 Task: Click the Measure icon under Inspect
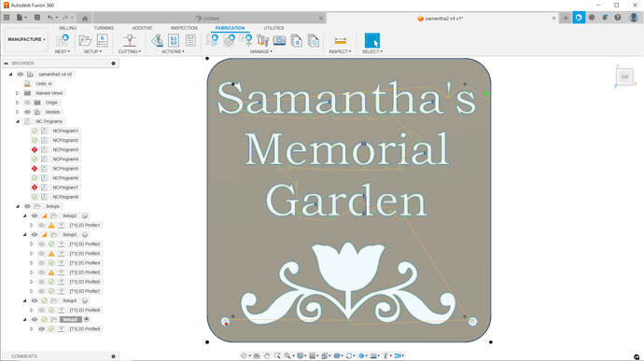(340, 40)
